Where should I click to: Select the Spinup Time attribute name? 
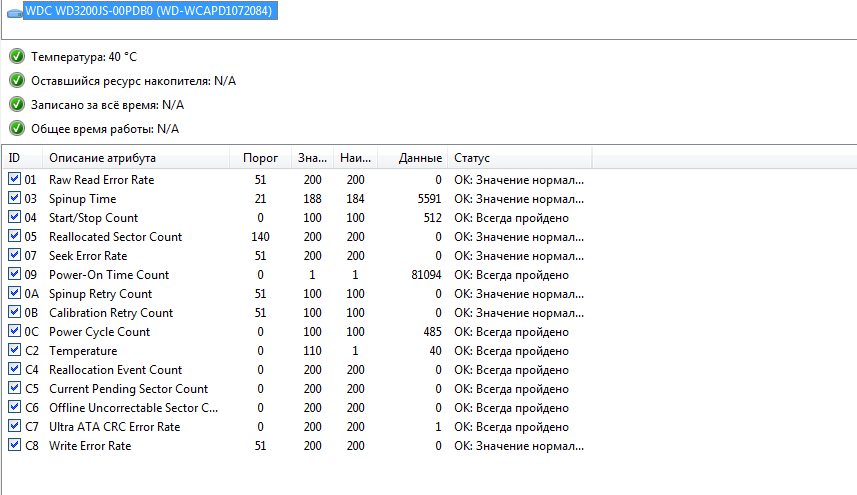tap(83, 199)
